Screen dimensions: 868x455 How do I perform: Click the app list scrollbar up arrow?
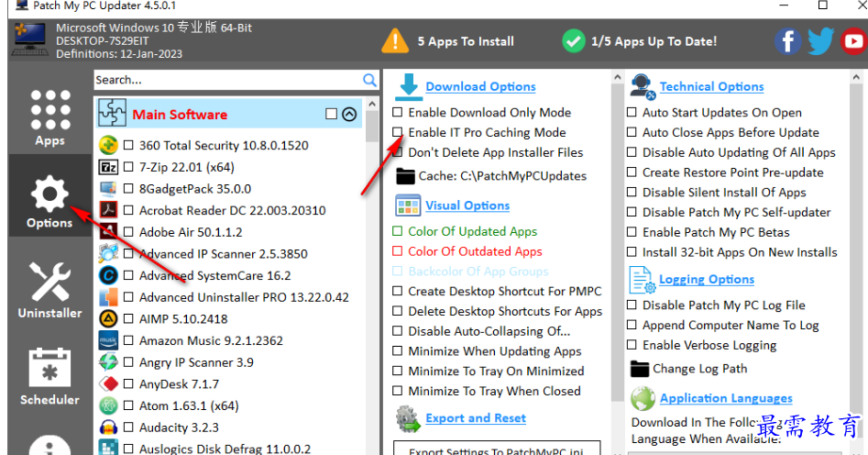click(x=372, y=104)
